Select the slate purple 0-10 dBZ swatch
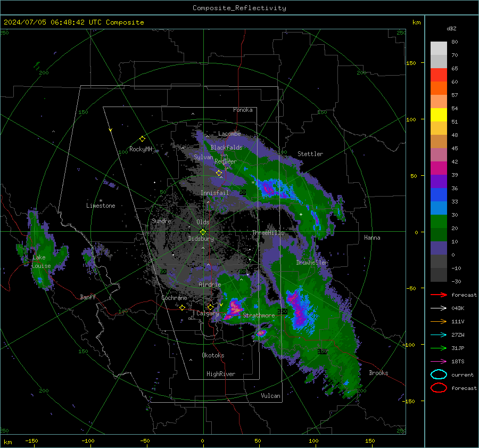 pyautogui.click(x=439, y=248)
